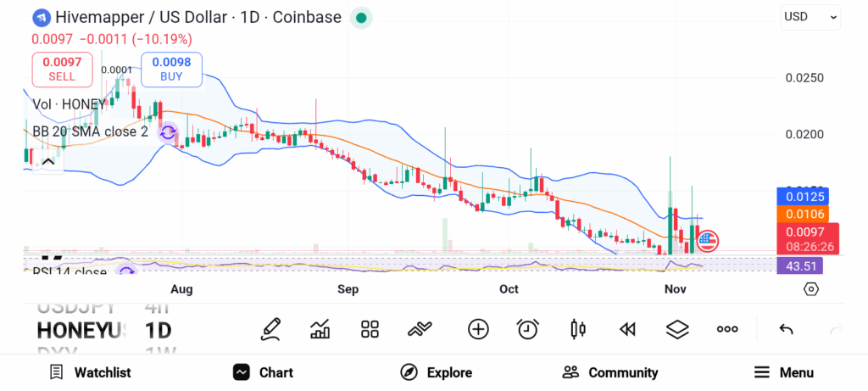This screenshot has width=868, height=391.
Task: Select the pen drawing tool
Action: coord(271,328)
